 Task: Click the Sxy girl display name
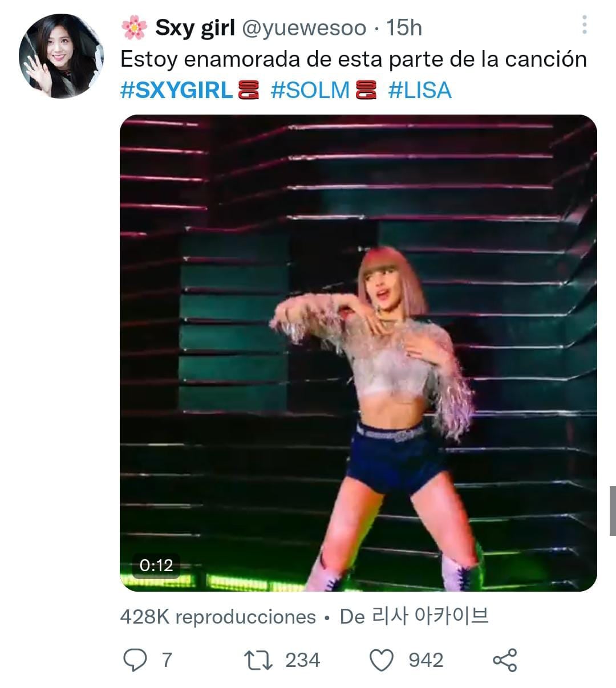[x=195, y=27]
